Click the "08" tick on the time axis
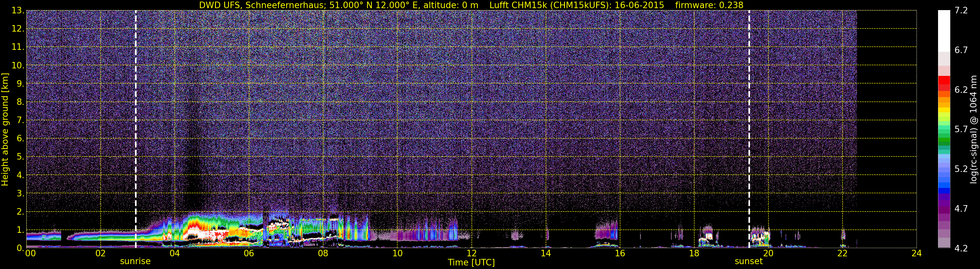The width and height of the screenshot is (980, 269). pyautogui.click(x=323, y=253)
